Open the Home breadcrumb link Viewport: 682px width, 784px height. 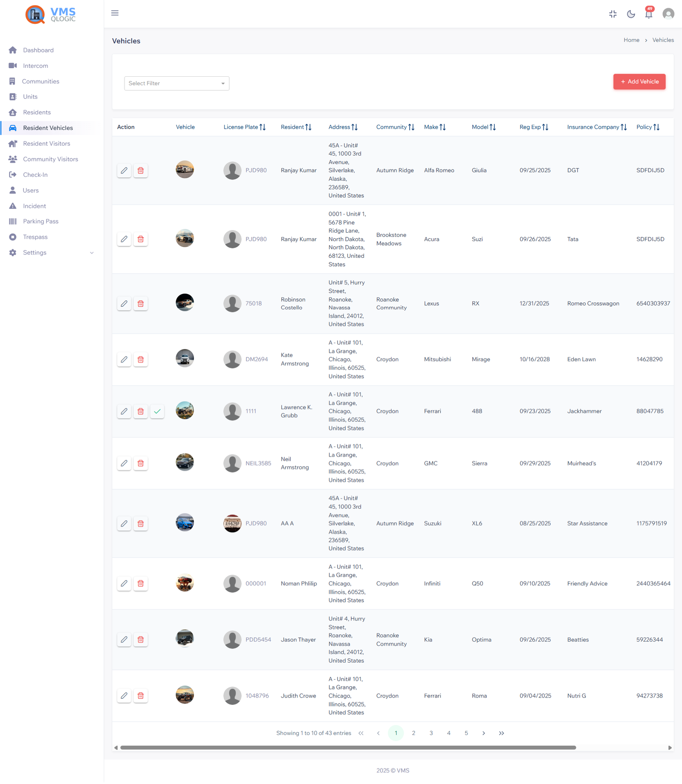point(631,40)
